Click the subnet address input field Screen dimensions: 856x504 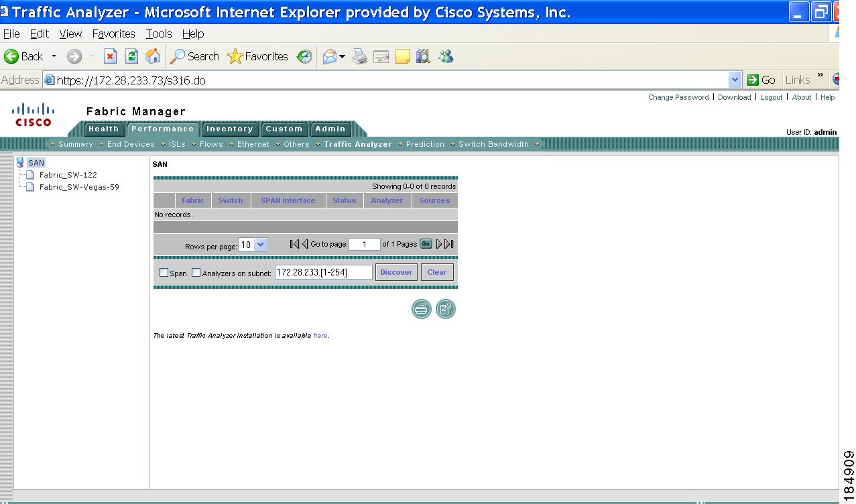[x=323, y=272]
